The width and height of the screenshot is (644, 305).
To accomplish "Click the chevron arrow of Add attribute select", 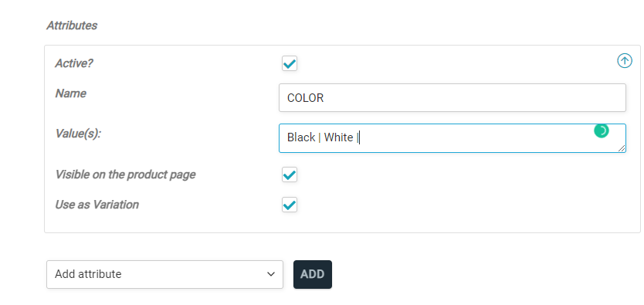I will coord(271,274).
